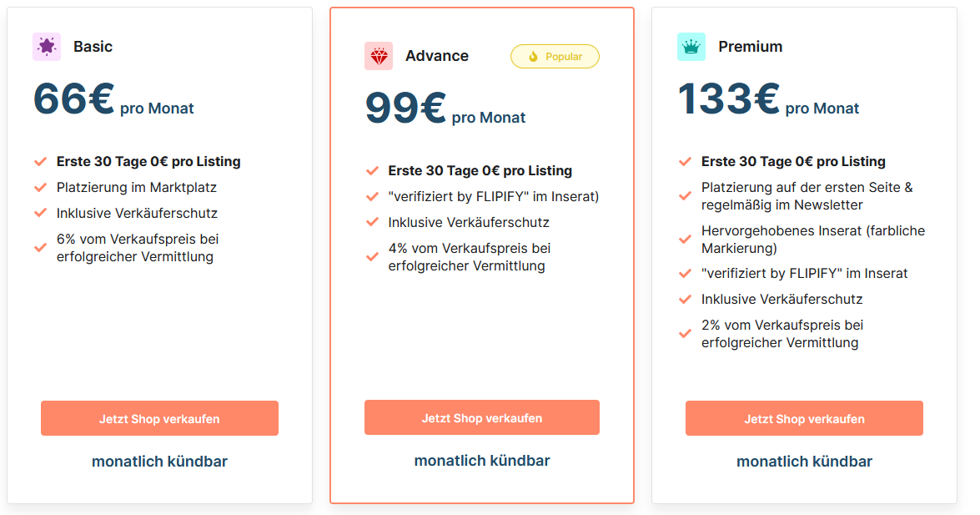
Task: Click the teal crown Premium plan icon
Action: coord(691,46)
